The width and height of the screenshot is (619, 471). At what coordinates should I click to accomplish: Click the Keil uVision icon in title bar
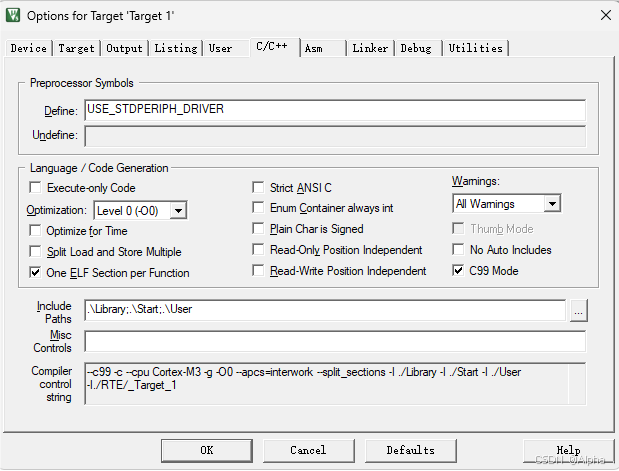pos(13,15)
